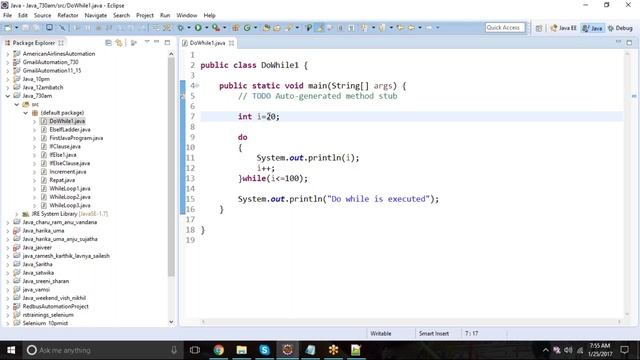
Task: Click the Package Explorer vertical scrollbar
Action: click(171, 167)
